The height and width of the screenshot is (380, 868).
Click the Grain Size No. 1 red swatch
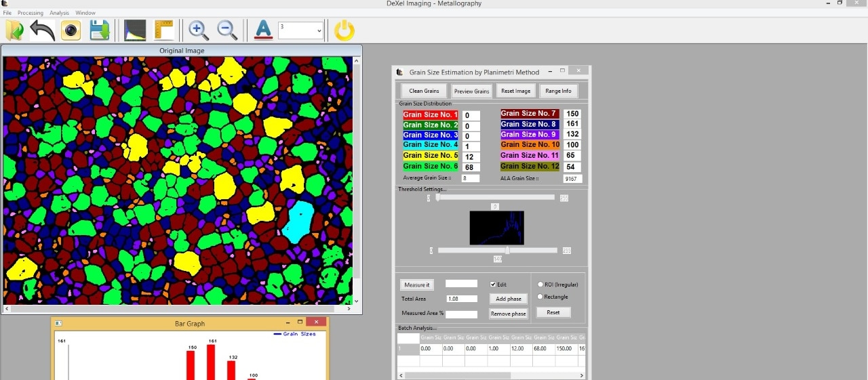click(x=431, y=115)
